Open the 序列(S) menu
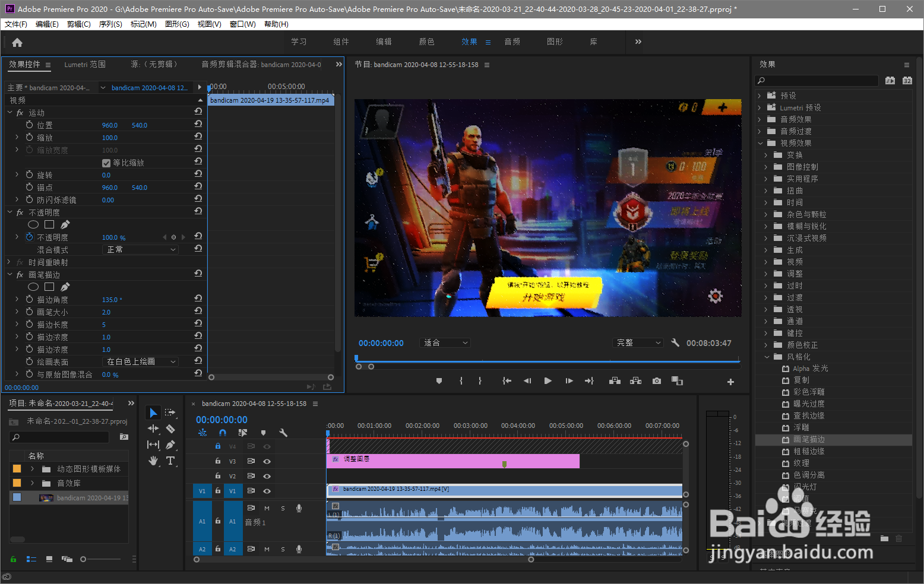Screen dimensions: 924x584 point(110,24)
